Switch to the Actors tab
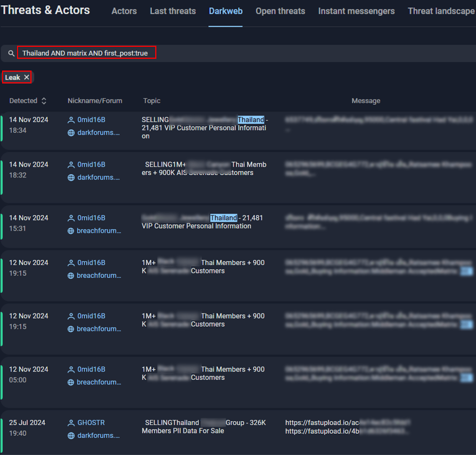Screen dimensions: 476x455 pos(124,11)
